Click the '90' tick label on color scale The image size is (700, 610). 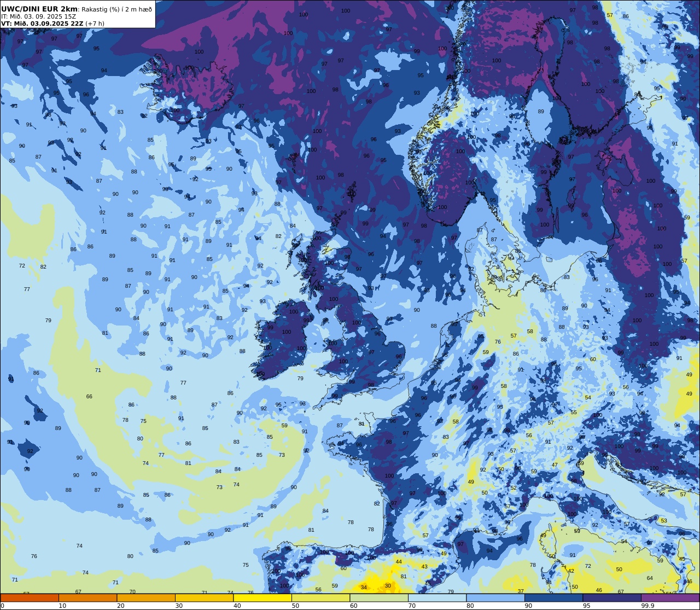[x=528, y=606]
